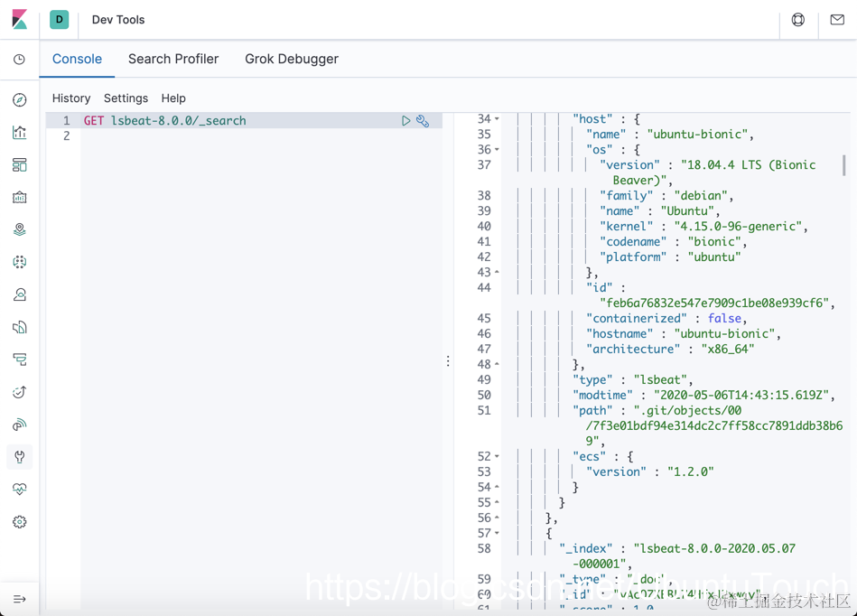Toggle fold marker at line 43
The width and height of the screenshot is (857, 616).
497,272
